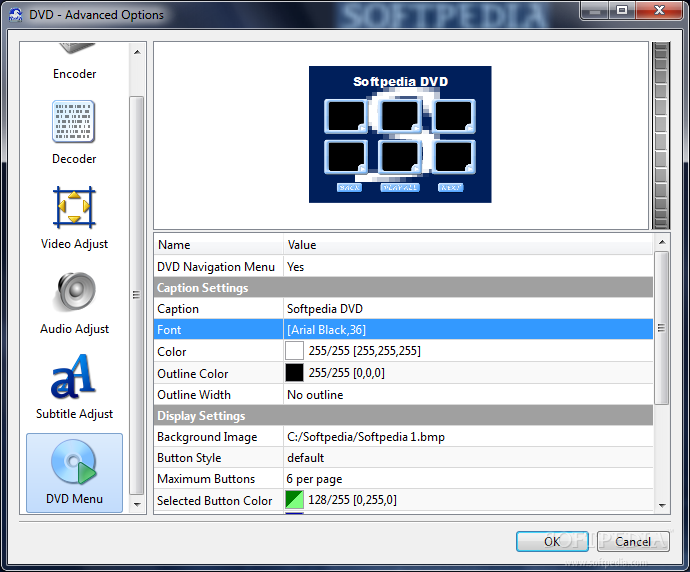Click the sidebar scrollbar thumb
Viewport: 690px width, 572px height.
click(x=137, y=294)
